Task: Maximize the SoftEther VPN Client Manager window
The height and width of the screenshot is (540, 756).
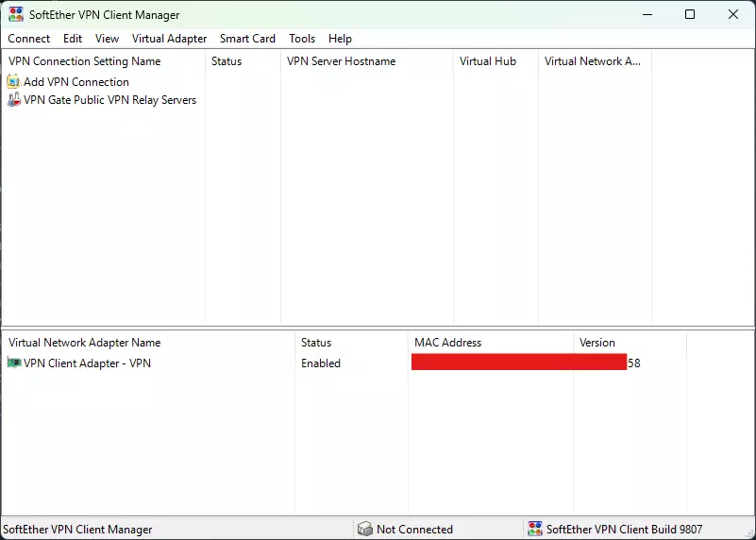Action: [x=690, y=14]
